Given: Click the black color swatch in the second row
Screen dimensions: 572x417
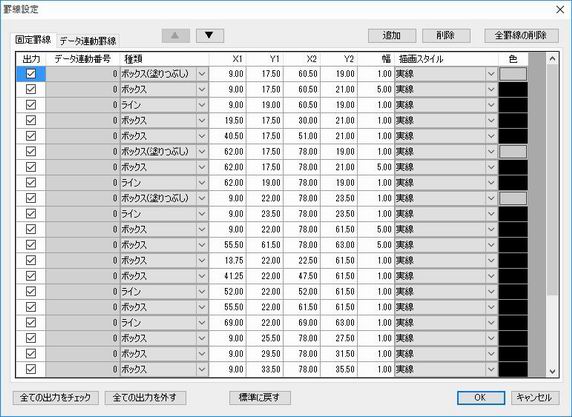Looking at the screenshot, I should (513, 89).
